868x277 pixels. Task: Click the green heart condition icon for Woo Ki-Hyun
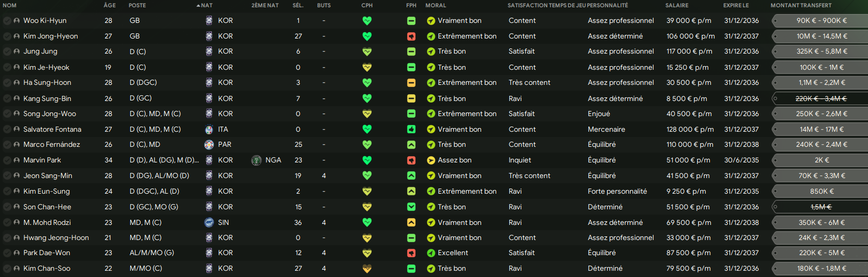click(x=367, y=21)
